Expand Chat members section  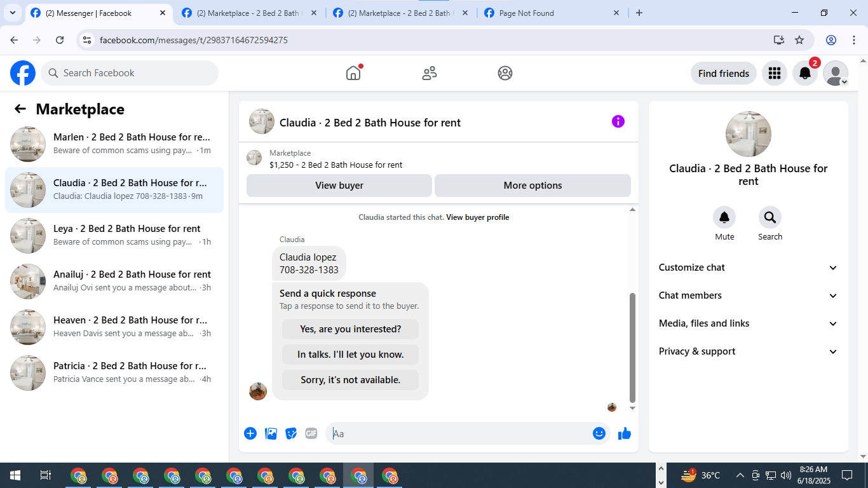point(749,295)
